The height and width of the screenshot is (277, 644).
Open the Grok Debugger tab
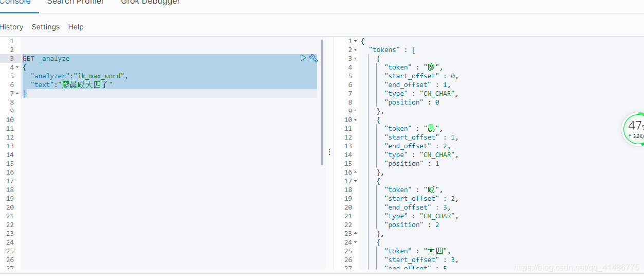coord(151,2)
